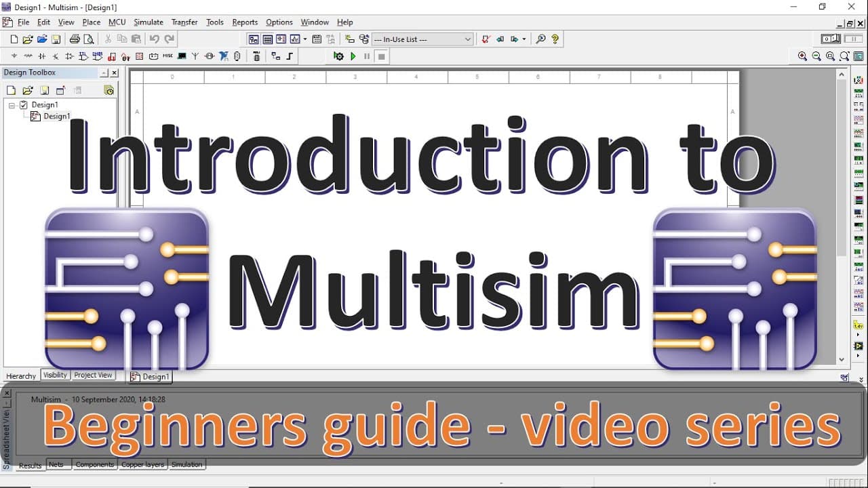Click the Zoom out magnifier icon

click(x=816, y=56)
